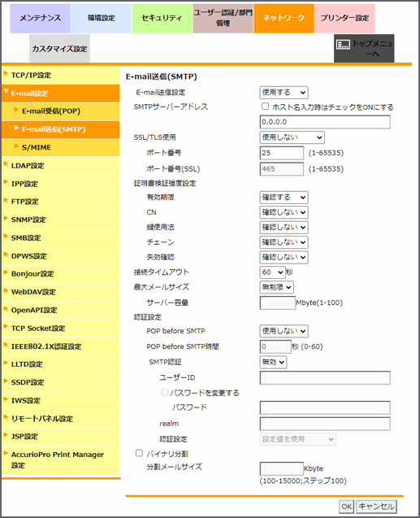Open IWS設定 in the sidebar

[61, 401]
